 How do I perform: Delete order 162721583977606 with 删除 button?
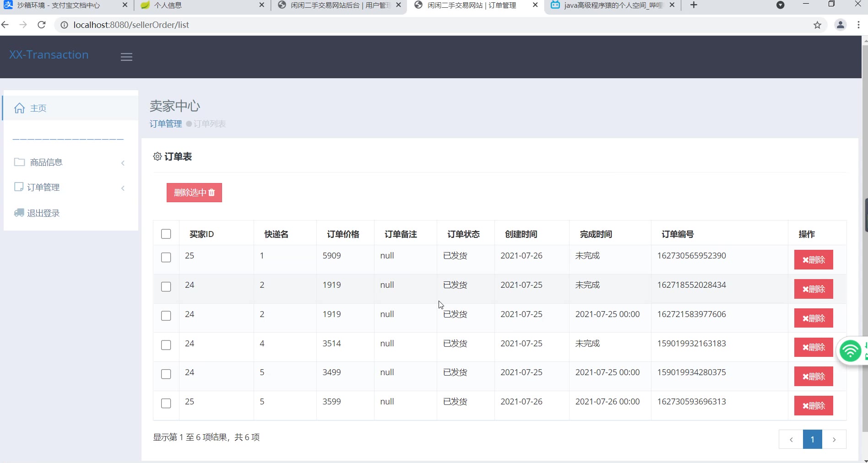tap(814, 318)
